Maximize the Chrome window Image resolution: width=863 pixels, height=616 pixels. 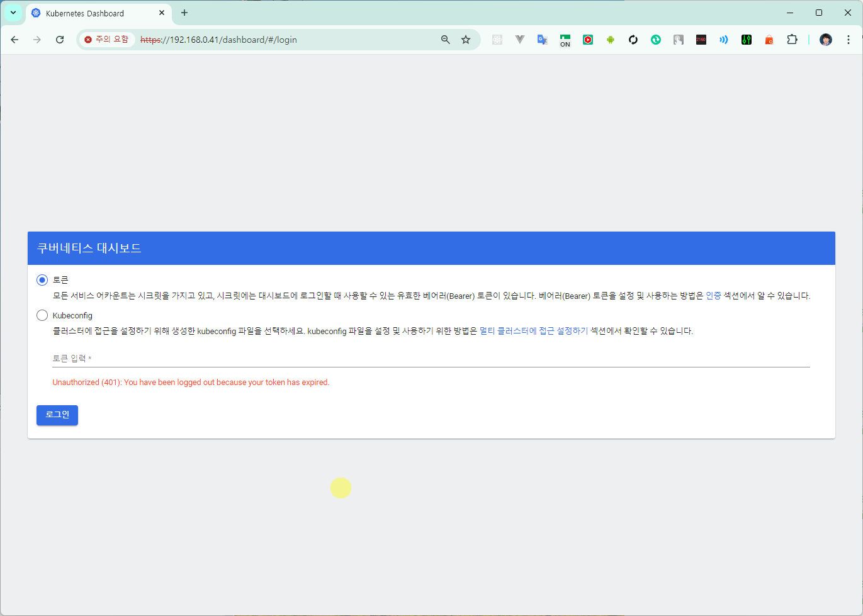[x=819, y=13]
